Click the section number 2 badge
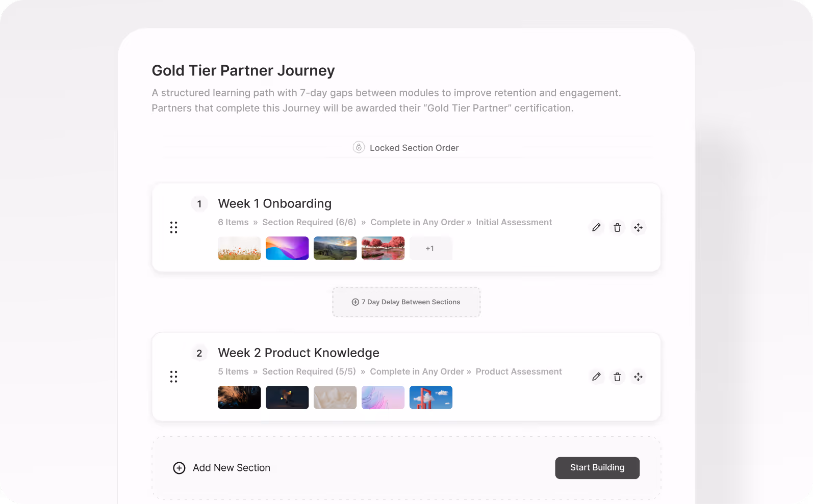The width and height of the screenshot is (813, 504). (199, 353)
